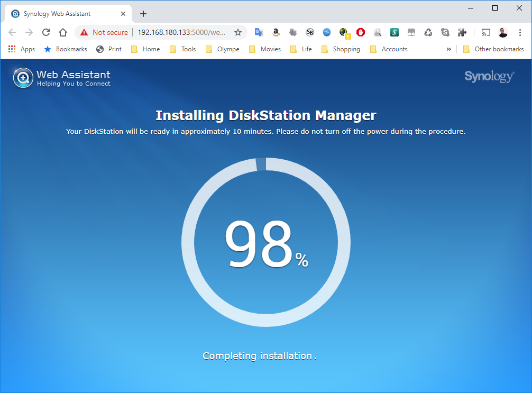The height and width of the screenshot is (393, 532).
Task: Show hidden bookmarks with the double chevron
Action: coord(449,49)
